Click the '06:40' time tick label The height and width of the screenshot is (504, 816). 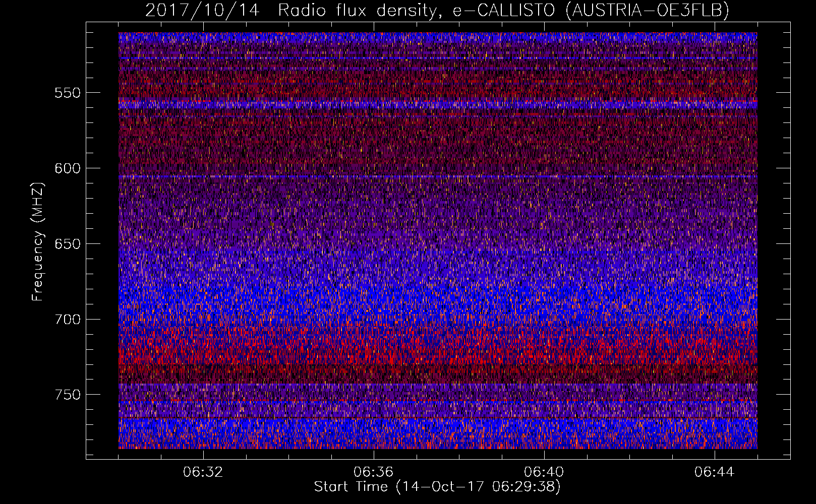544,472
